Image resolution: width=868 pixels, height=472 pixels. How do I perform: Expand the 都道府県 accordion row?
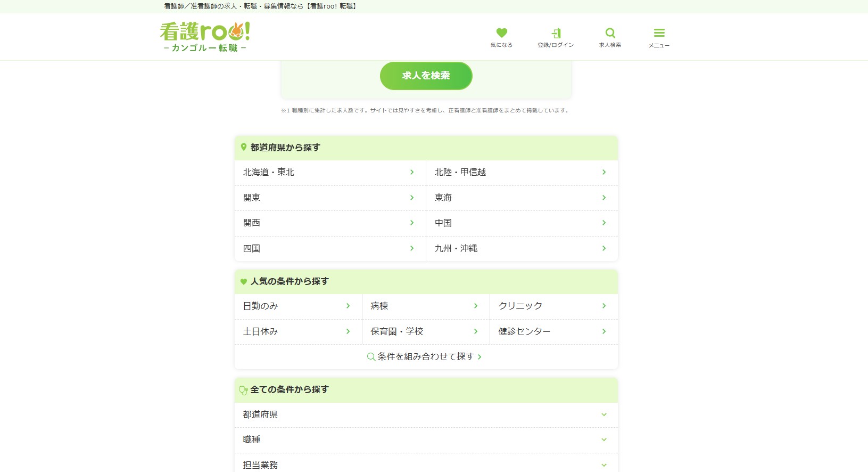coord(426,414)
